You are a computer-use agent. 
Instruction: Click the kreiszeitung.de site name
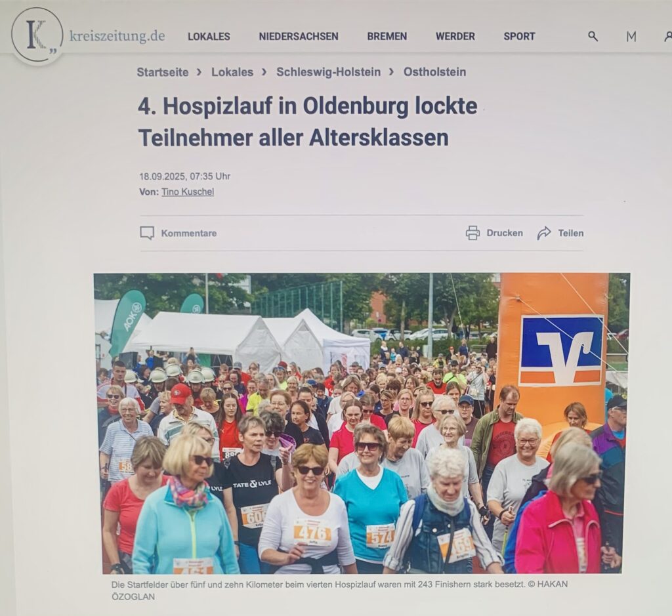coord(117,36)
